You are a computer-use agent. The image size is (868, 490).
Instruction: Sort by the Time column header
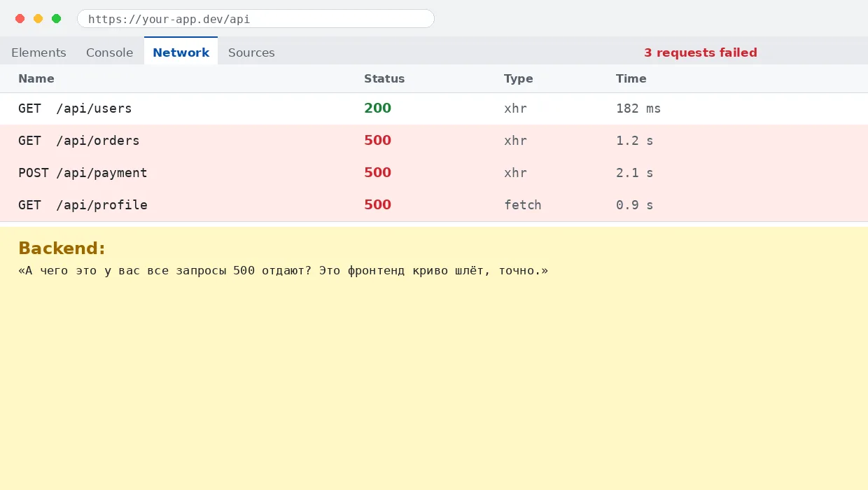point(631,78)
